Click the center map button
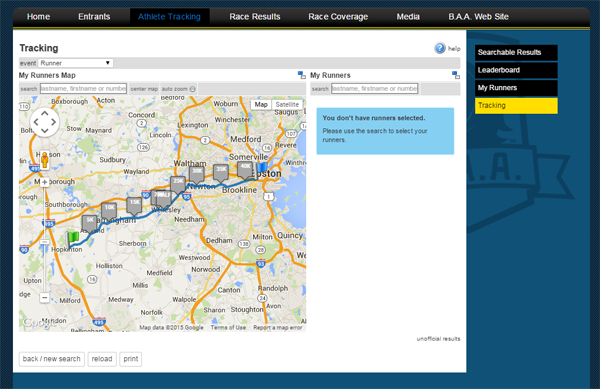Viewport: 600px width, 389px height. [144, 89]
